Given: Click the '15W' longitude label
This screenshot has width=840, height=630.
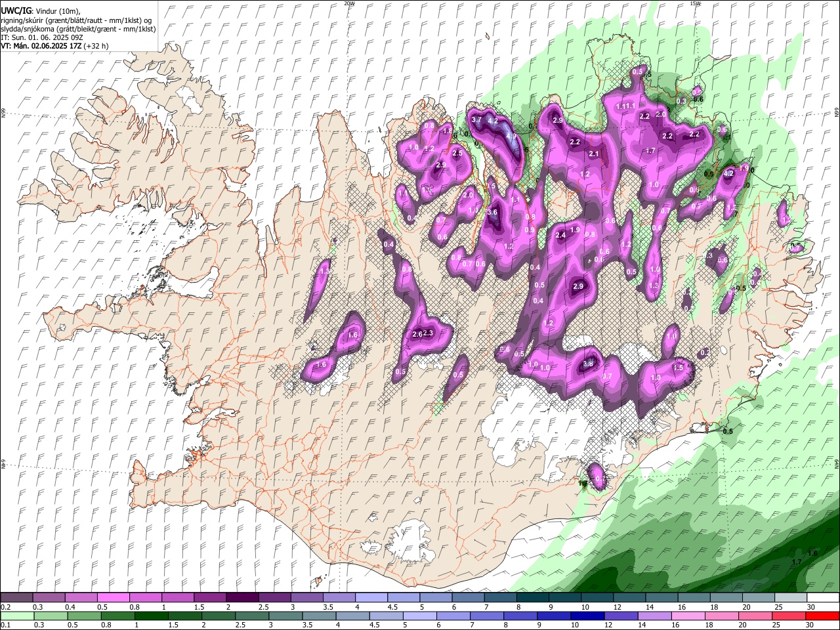Looking at the screenshot, I should coord(695,3).
